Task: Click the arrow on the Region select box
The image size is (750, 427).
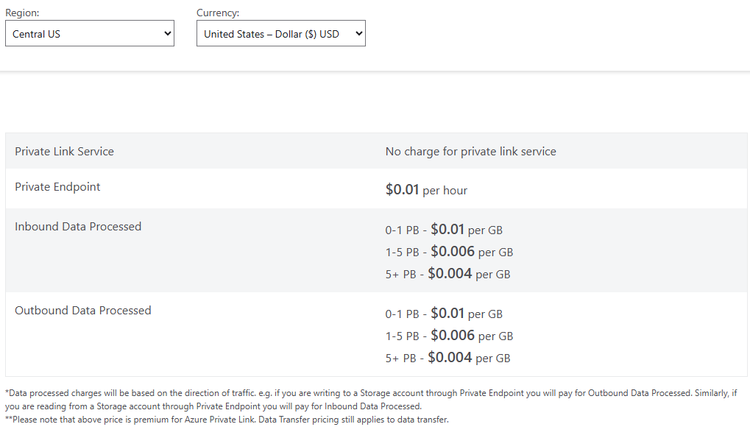Action: click(167, 34)
